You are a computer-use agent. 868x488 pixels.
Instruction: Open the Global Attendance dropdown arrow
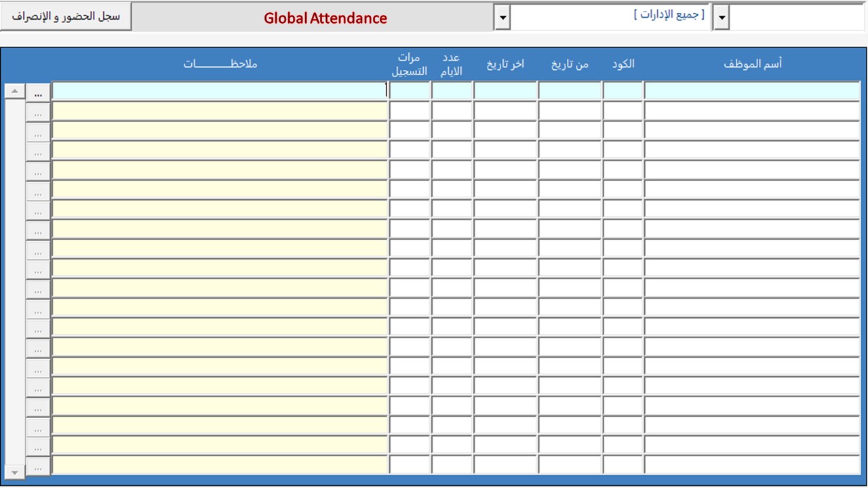(502, 18)
